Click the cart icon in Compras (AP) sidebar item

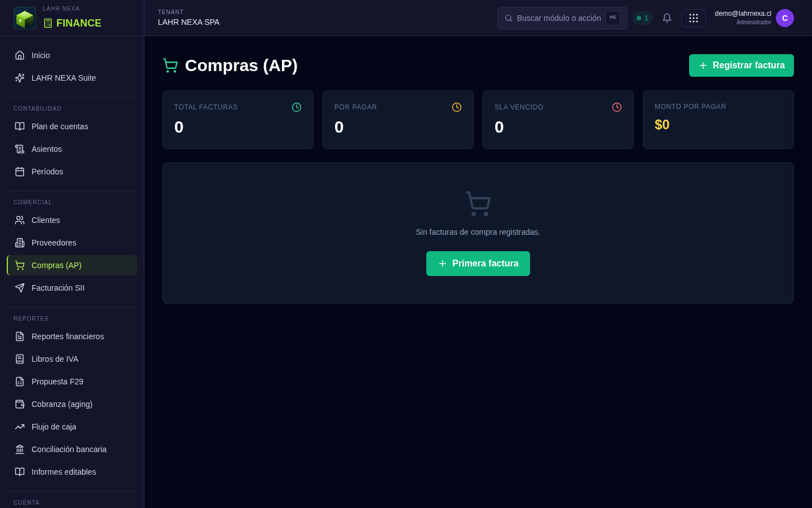click(x=20, y=265)
